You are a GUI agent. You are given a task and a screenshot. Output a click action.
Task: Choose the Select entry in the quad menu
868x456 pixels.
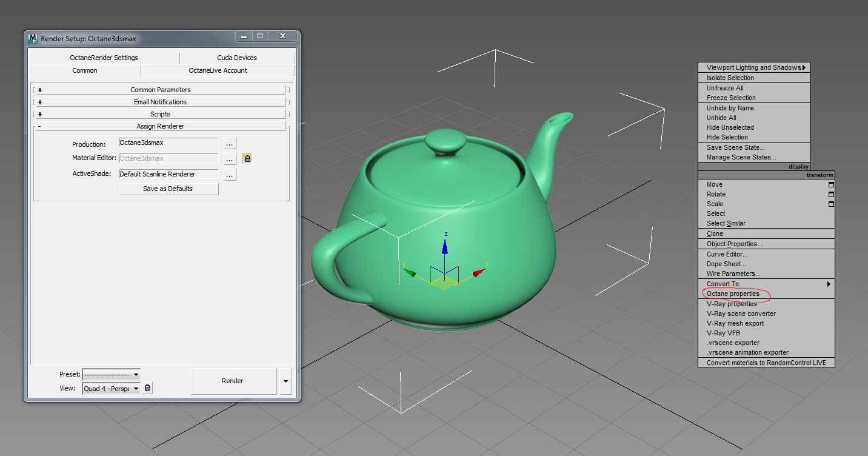pos(766,213)
